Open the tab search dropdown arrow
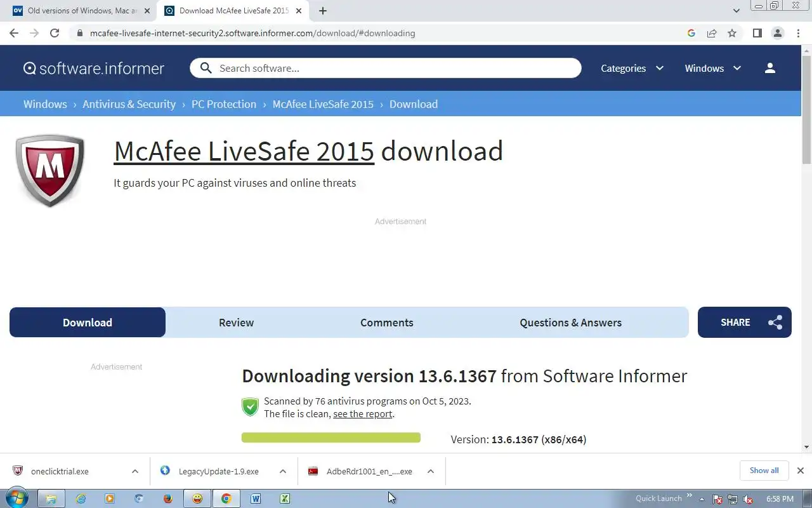The height and width of the screenshot is (508, 812). [x=737, y=11]
